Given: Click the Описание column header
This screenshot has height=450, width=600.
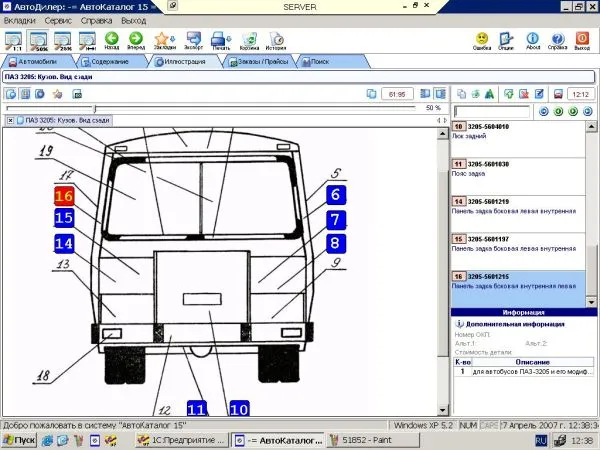Looking at the screenshot, I should [532, 362].
